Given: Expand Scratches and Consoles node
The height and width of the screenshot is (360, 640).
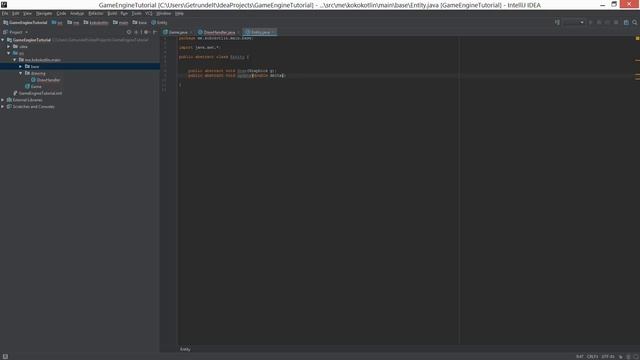Looking at the screenshot, I should 3,107.
